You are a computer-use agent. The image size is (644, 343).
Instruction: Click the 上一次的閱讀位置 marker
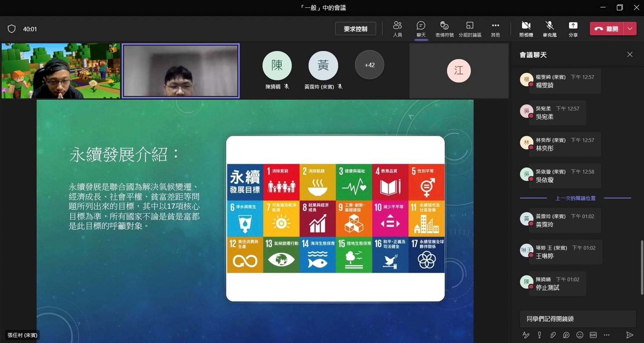pyautogui.click(x=575, y=198)
